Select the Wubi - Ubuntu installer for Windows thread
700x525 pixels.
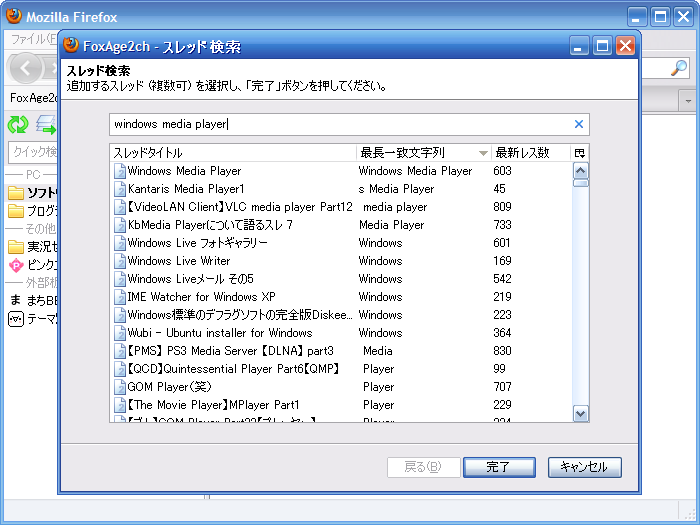pos(341,333)
